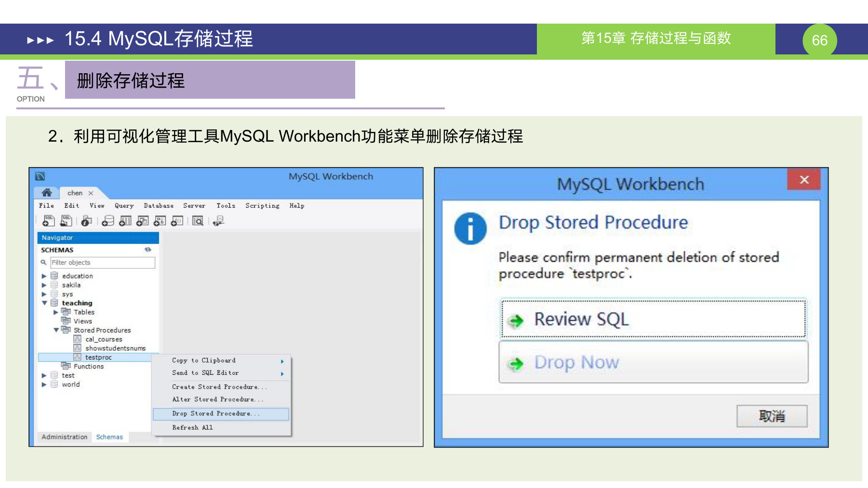The image size is (868, 488).
Task: Expand the world schema
Action: [44, 384]
